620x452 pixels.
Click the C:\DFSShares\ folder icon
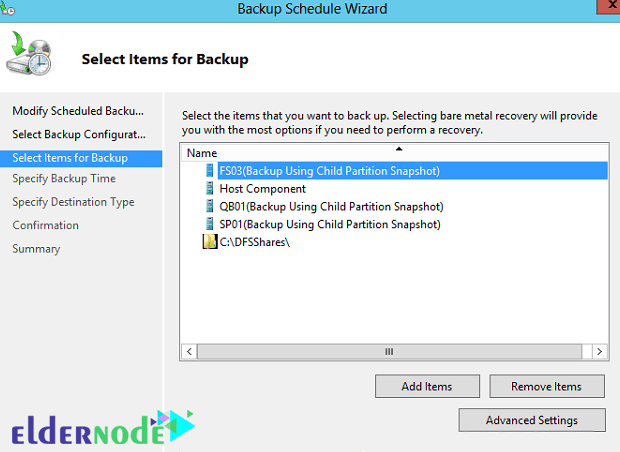pos(210,242)
